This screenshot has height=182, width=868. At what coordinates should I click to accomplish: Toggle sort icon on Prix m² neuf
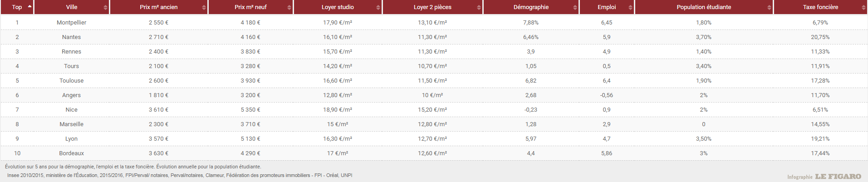pyautogui.click(x=289, y=7)
